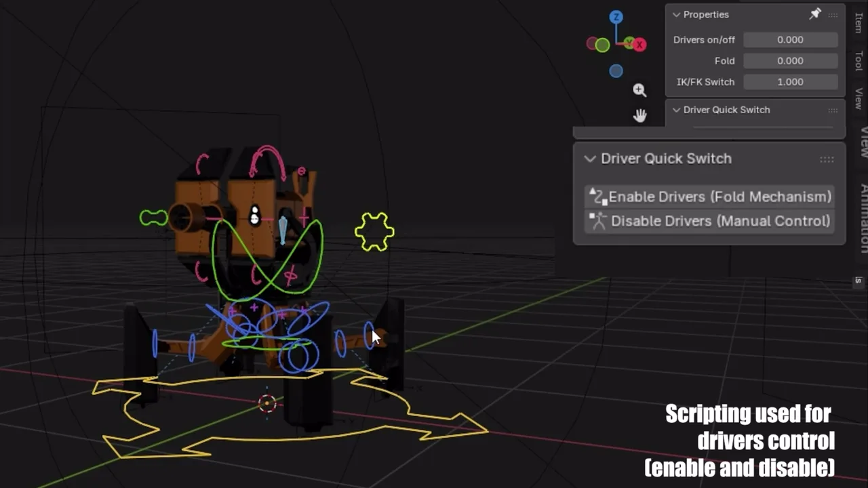Viewport: 868px width, 488px height.
Task: Click the IK/FK Switch value field
Action: (x=791, y=81)
